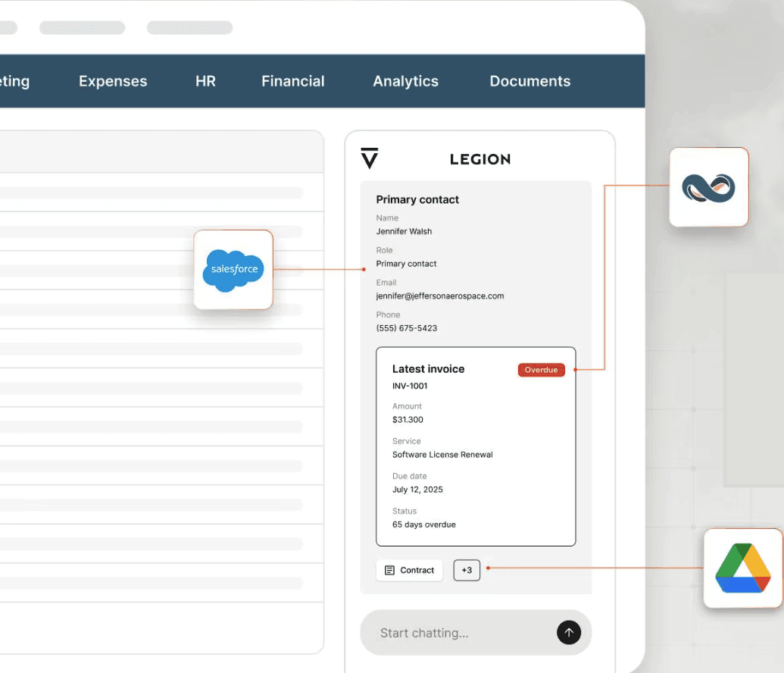Image resolution: width=784 pixels, height=673 pixels.
Task: Click the Overdue status badge
Action: point(541,370)
